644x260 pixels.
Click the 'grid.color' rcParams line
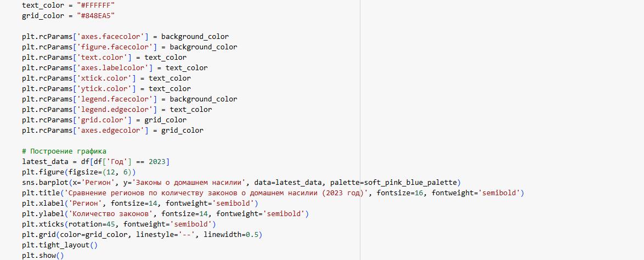(104, 120)
